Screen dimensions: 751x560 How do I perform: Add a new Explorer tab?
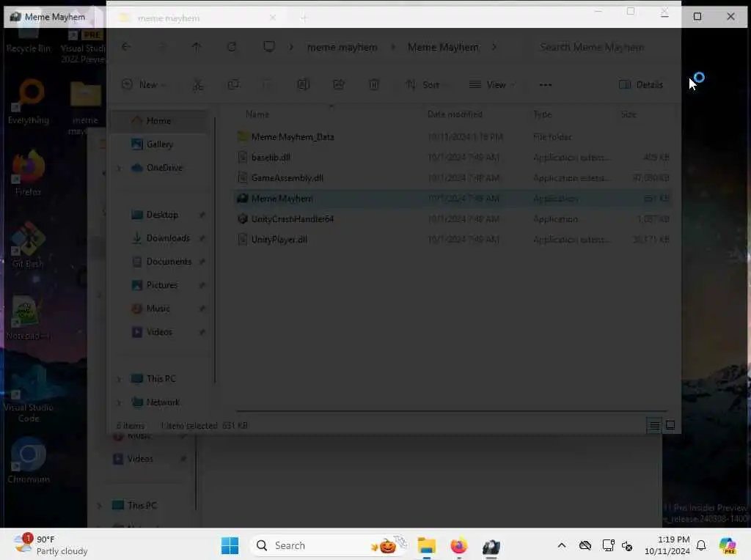pyautogui.click(x=304, y=18)
